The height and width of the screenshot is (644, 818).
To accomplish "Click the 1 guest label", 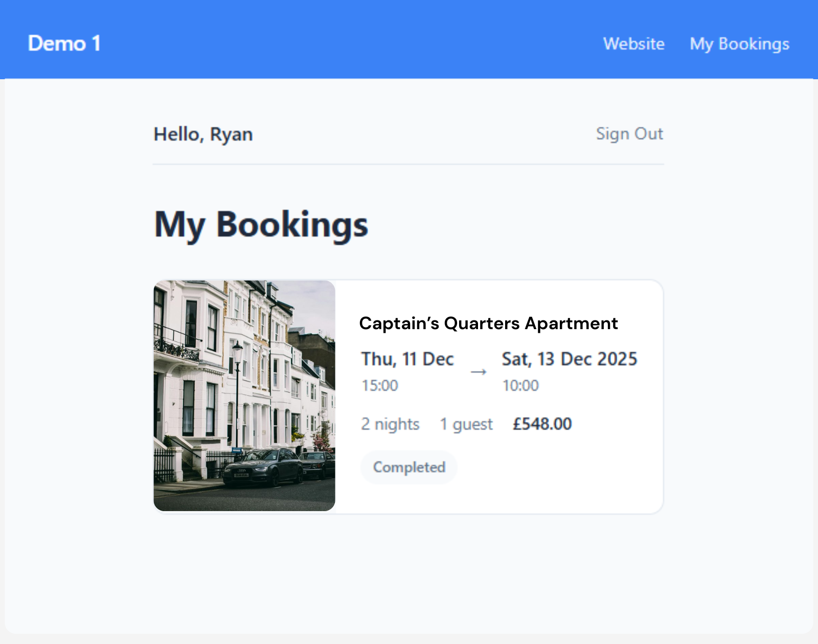I will coord(466,424).
